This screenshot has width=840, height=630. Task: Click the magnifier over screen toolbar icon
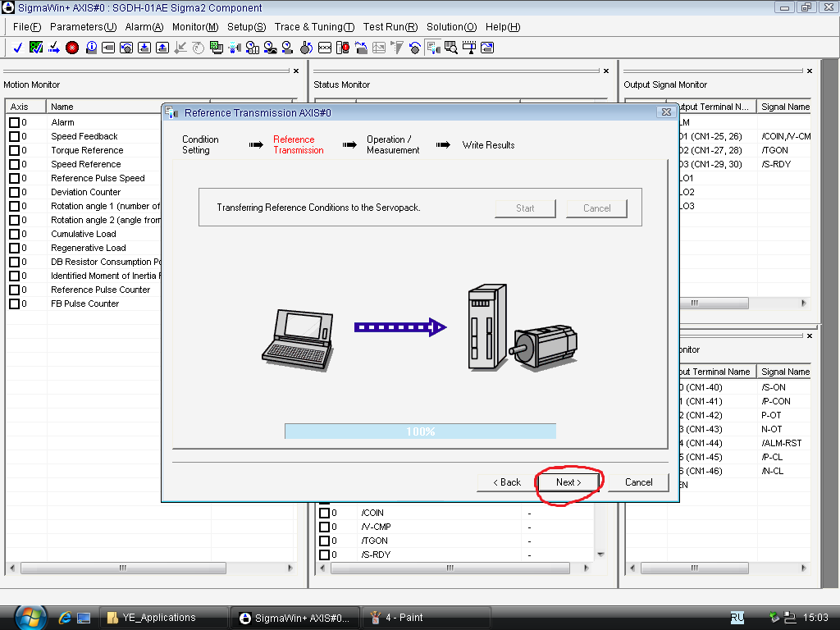click(x=451, y=48)
